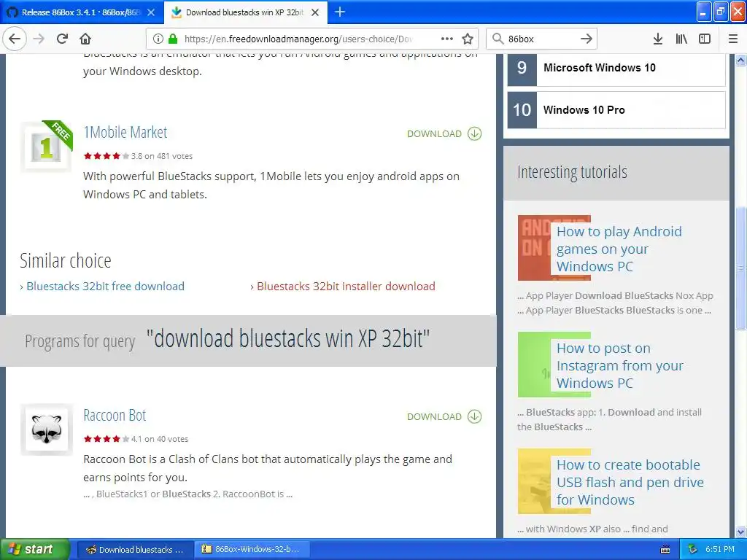Click 1Mobile Market download arrow icon
Viewport: 747px width, 560px height.
tap(474, 134)
